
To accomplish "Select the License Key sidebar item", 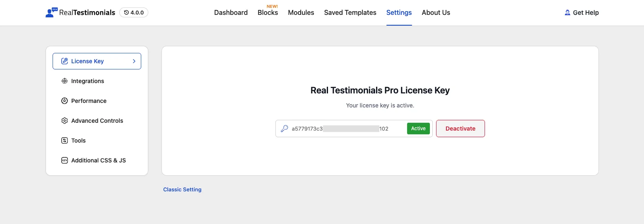I will [x=97, y=61].
